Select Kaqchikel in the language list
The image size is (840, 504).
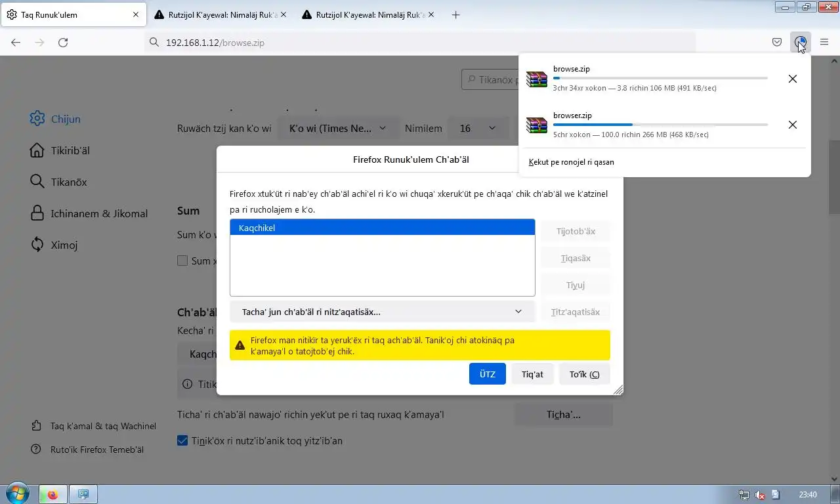(382, 228)
